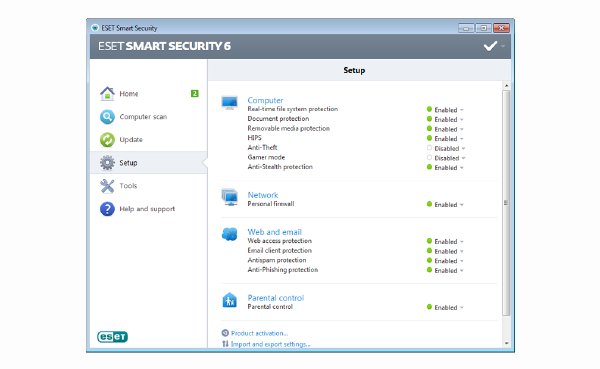Open Computer scan magnifier icon
Image resolution: width=600 pixels, height=369 pixels.
[x=107, y=117]
